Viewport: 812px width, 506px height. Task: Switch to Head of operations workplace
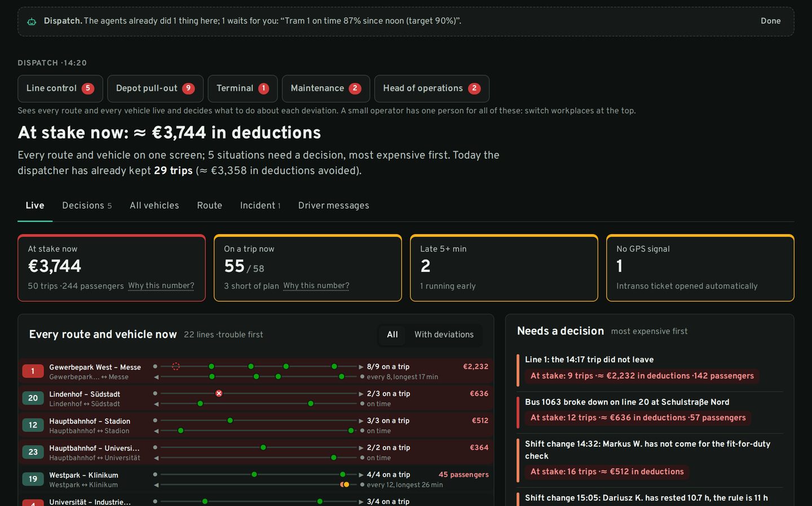431,89
